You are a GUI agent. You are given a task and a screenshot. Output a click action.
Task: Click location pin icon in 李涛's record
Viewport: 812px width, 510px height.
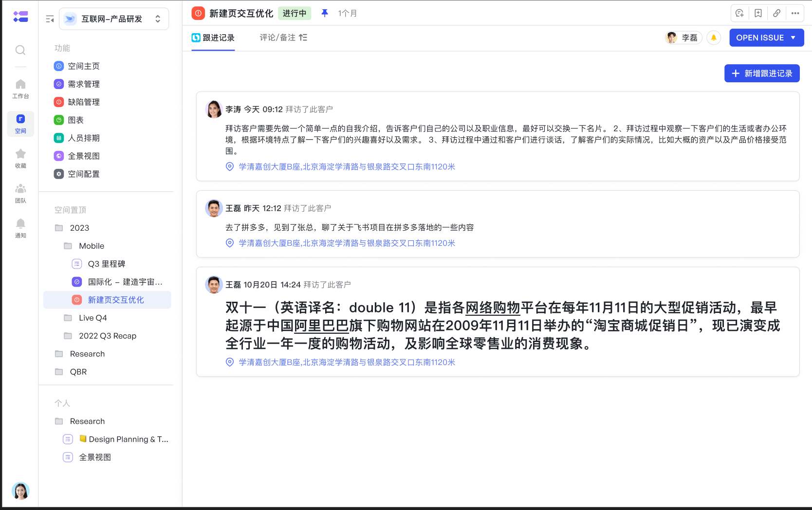click(230, 167)
